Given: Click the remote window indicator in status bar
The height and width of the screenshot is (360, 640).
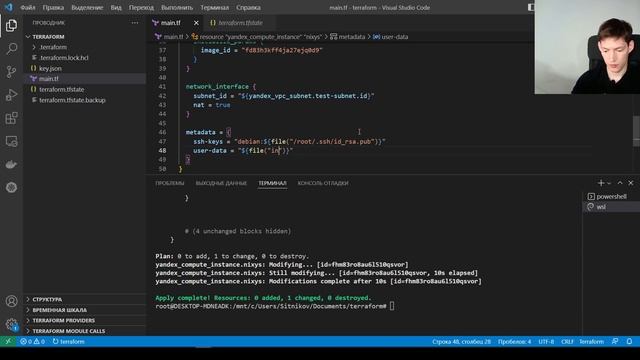Looking at the screenshot, I should (x=8, y=341).
